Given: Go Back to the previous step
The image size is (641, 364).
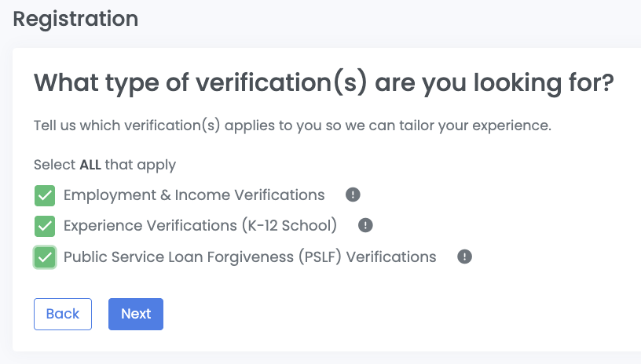Looking at the screenshot, I should [x=63, y=314].
